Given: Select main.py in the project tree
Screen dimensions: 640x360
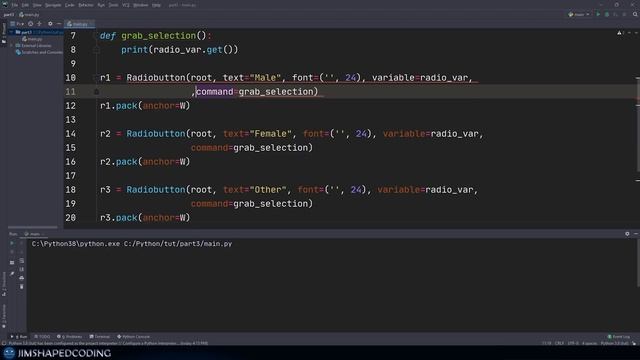Looking at the screenshot, I should pyautogui.click(x=32, y=39).
